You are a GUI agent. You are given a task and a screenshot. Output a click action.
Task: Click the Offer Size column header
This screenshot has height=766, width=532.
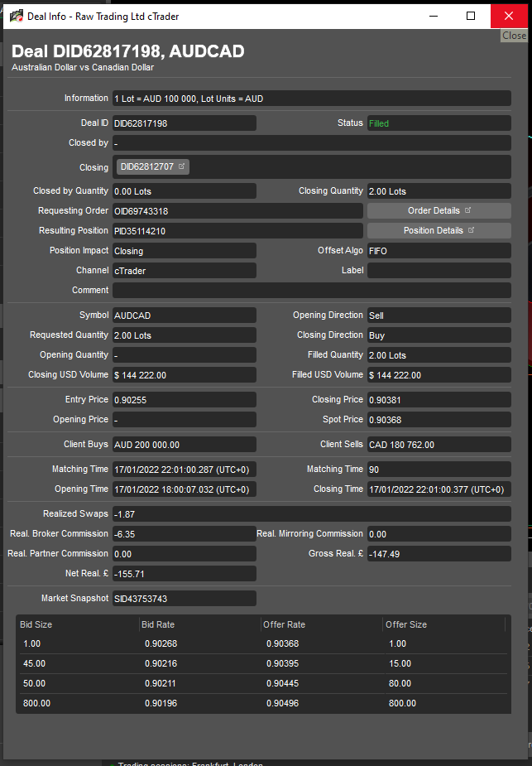pos(444,624)
